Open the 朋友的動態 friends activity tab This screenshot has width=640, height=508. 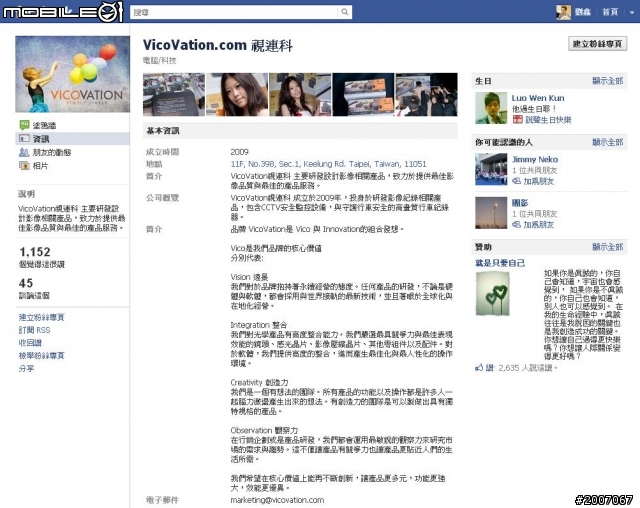pos(52,152)
